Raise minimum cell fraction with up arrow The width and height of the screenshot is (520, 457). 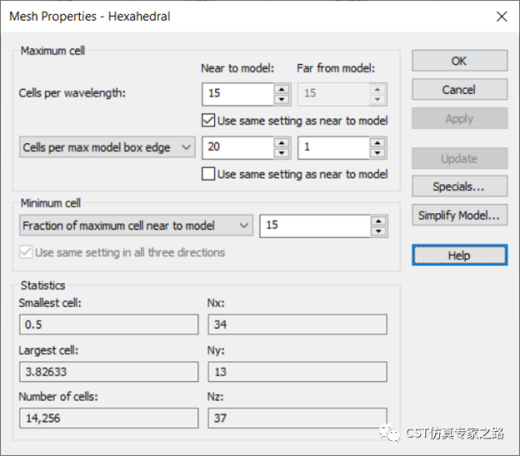pos(379,221)
